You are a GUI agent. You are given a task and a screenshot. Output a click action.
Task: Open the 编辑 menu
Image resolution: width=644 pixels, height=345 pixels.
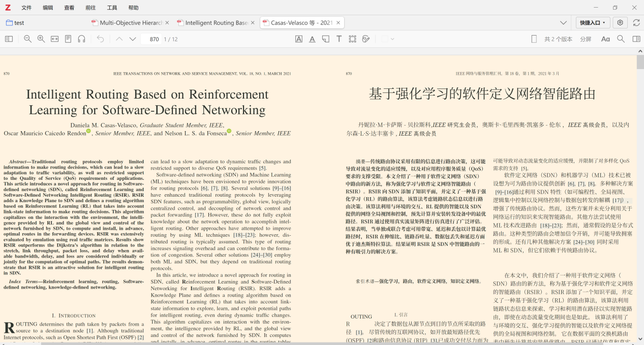(48, 8)
